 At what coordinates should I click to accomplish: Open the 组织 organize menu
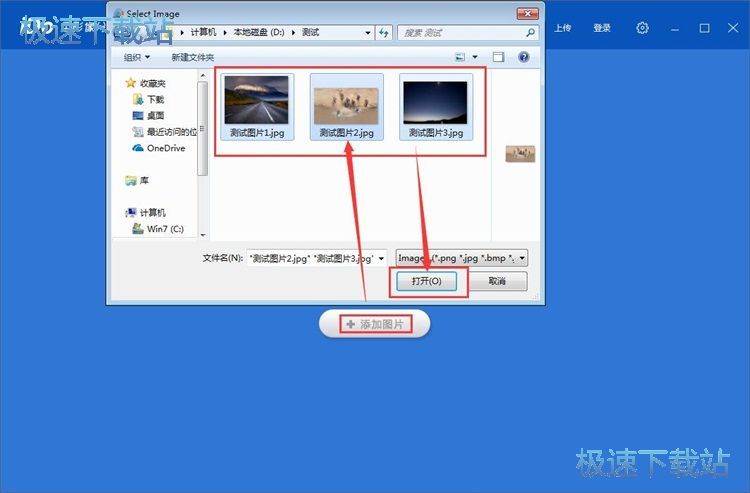(x=137, y=57)
